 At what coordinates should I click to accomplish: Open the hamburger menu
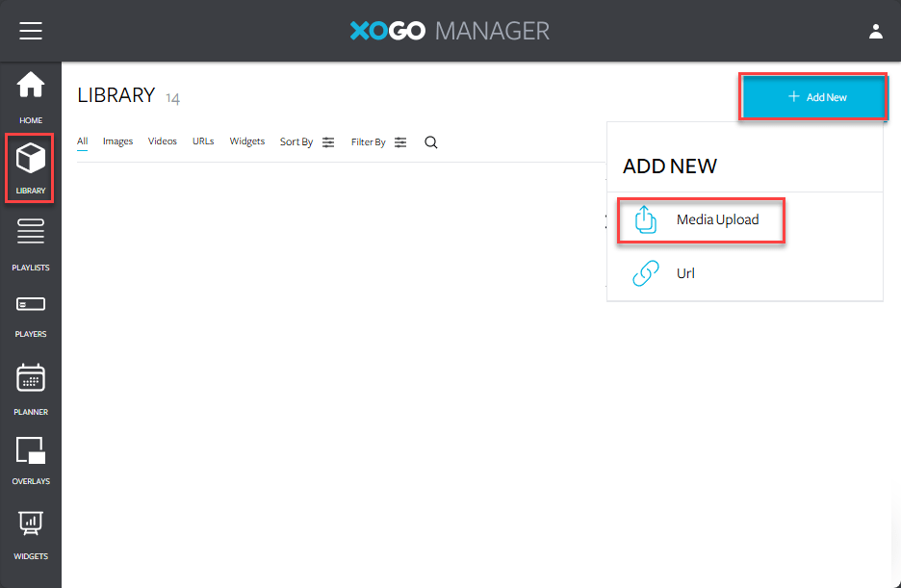pyautogui.click(x=31, y=31)
